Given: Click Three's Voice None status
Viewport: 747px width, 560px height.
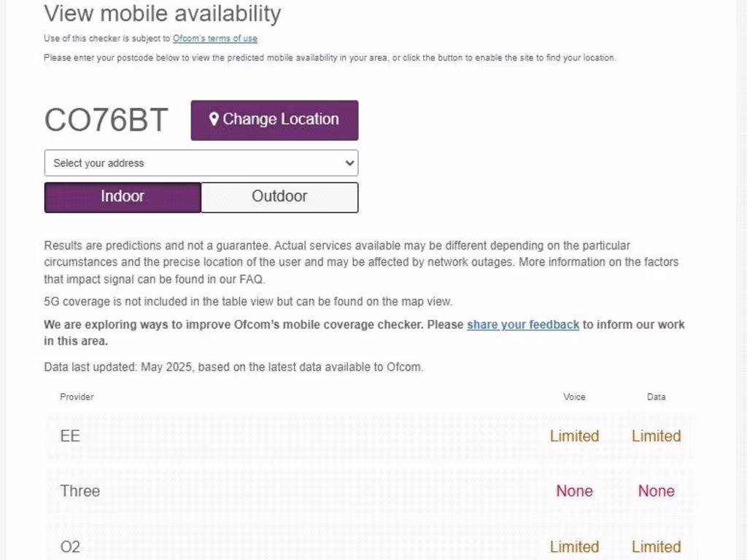Looking at the screenshot, I should 574,491.
